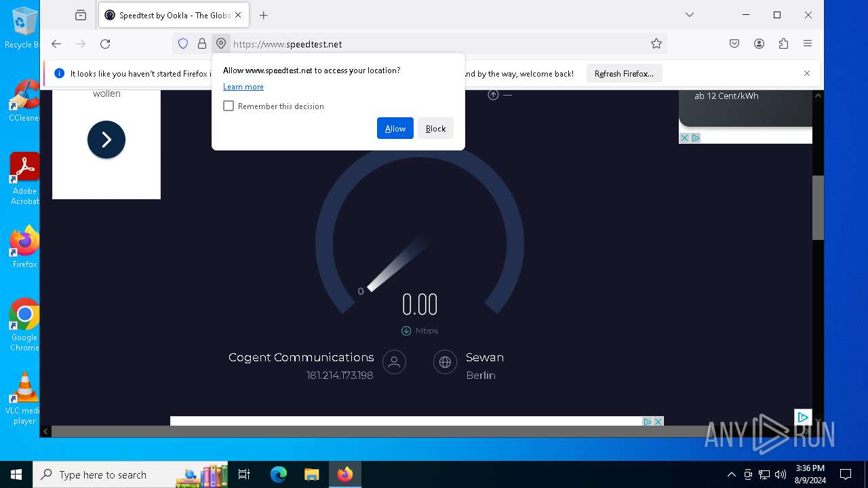The height and width of the screenshot is (488, 868).
Task: Reload the Speedtest page
Action: [x=105, y=44]
